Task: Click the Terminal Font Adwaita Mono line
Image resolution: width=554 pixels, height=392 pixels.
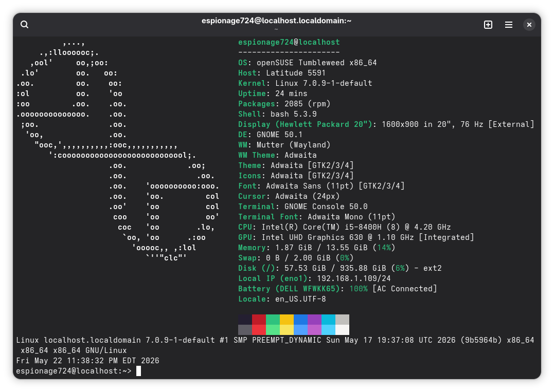Action: click(316, 217)
